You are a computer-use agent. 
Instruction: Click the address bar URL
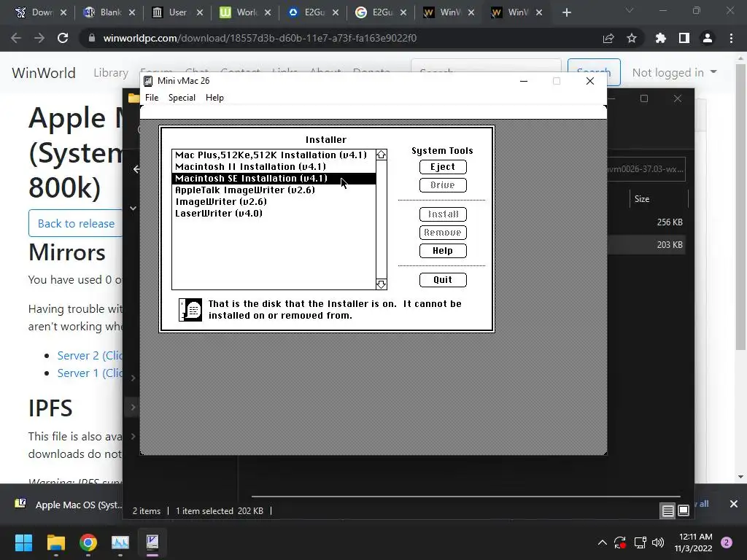pyautogui.click(x=260, y=38)
